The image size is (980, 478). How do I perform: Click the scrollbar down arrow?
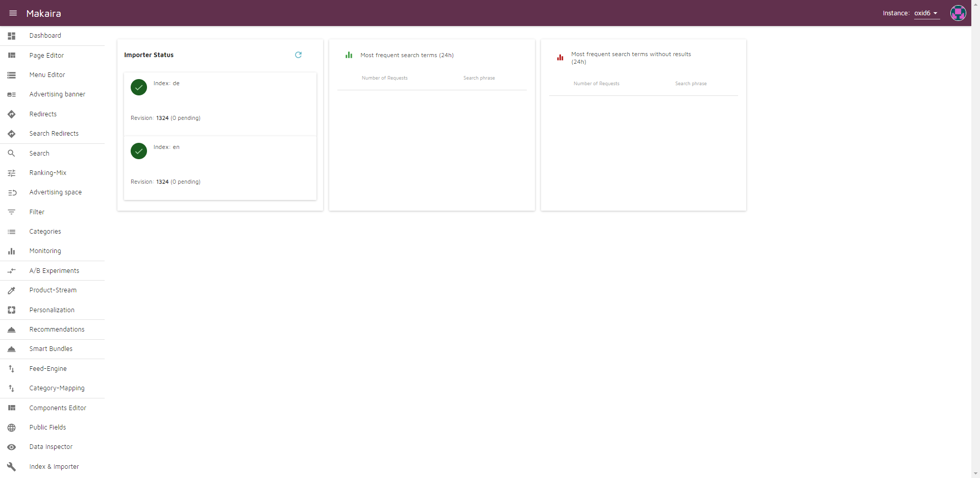coord(975,474)
